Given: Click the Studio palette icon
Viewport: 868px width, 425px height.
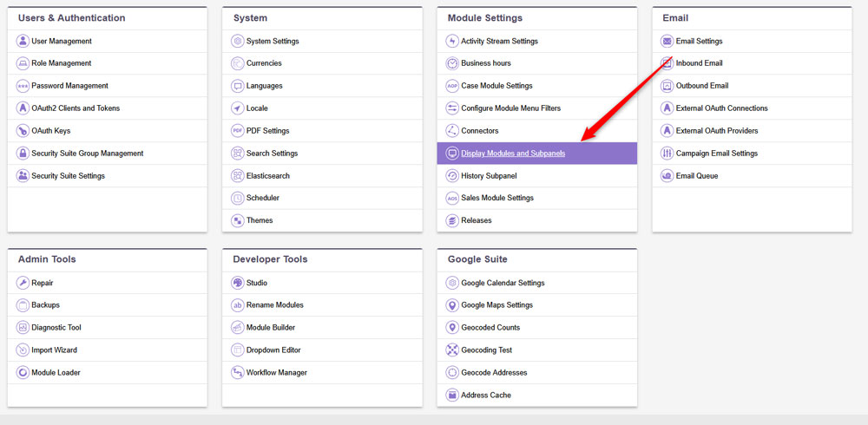Looking at the screenshot, I should pos(238,283).
